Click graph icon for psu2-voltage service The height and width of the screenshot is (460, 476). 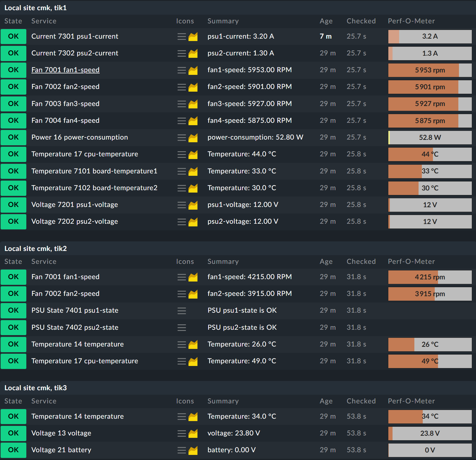coord(193,222)
